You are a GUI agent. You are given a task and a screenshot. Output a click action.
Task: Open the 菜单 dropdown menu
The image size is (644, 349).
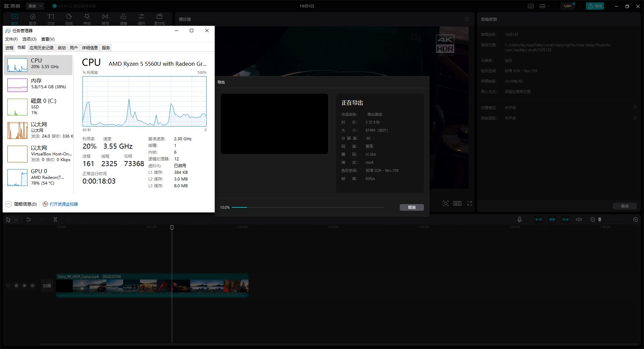coord(35,6)
